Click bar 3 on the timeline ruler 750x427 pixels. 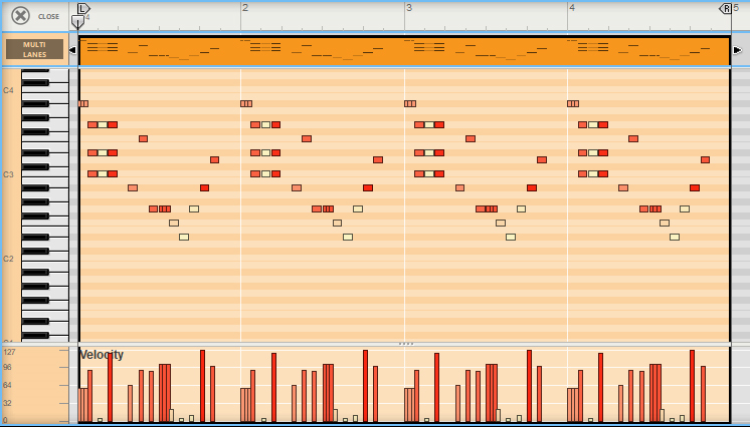[x=408, y=8]
